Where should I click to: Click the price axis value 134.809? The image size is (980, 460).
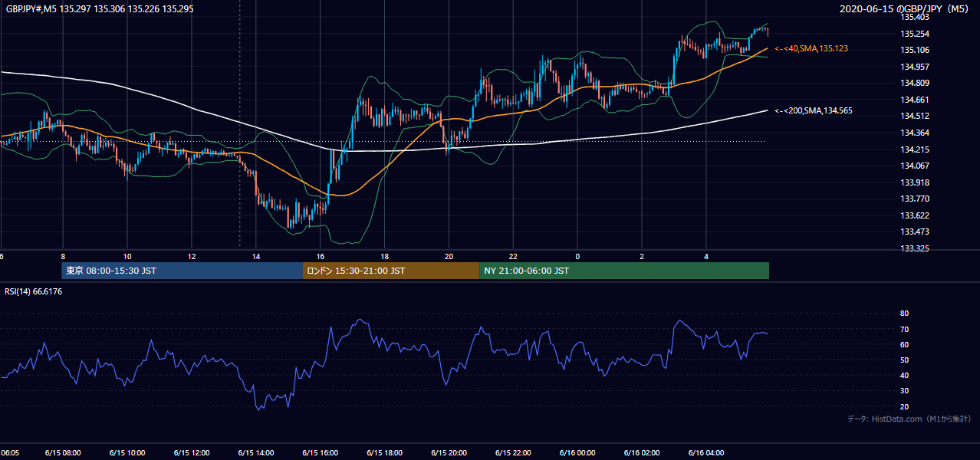pos(915,83)
